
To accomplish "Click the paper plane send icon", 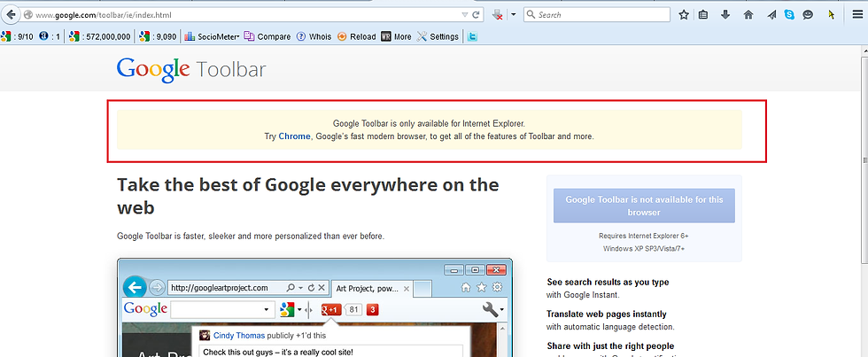I will coord(772,15).
